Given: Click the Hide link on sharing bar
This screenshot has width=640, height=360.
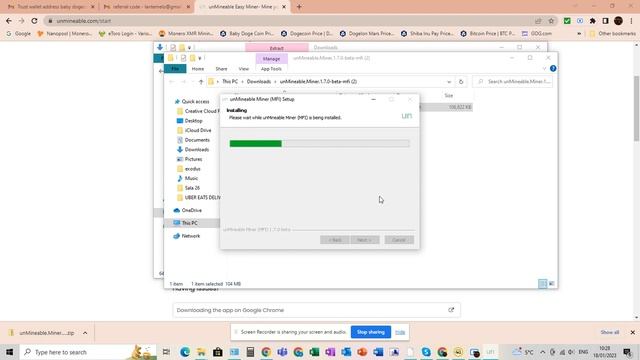Looking at the screenshot, I should pyautogui.click(x=400, y=332).
